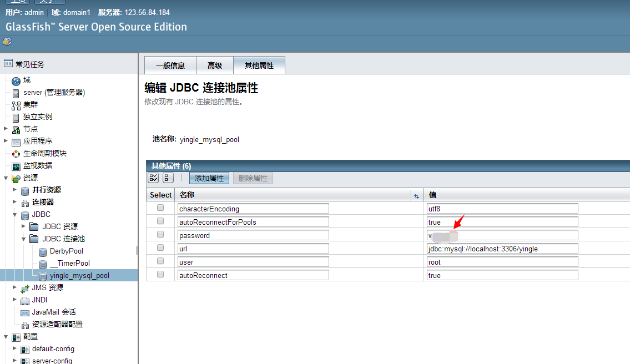Click the Delete Properties (删除属性) button

coord(253,178)
